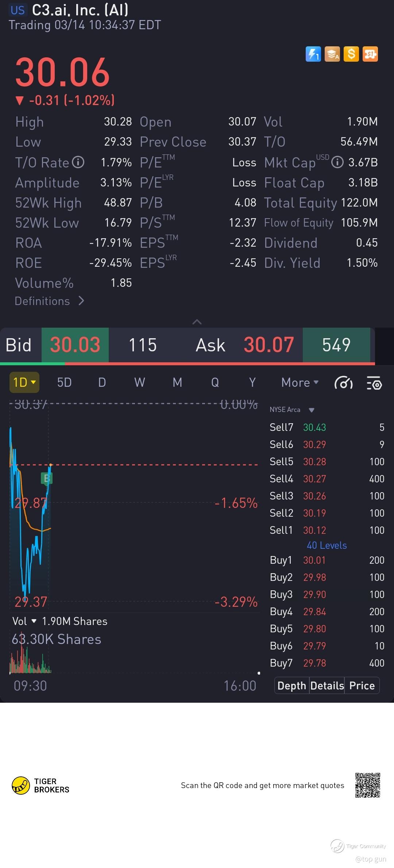Open chart settings list-gear icon
Screen dimensions: 394x868
tap(374, 383)
